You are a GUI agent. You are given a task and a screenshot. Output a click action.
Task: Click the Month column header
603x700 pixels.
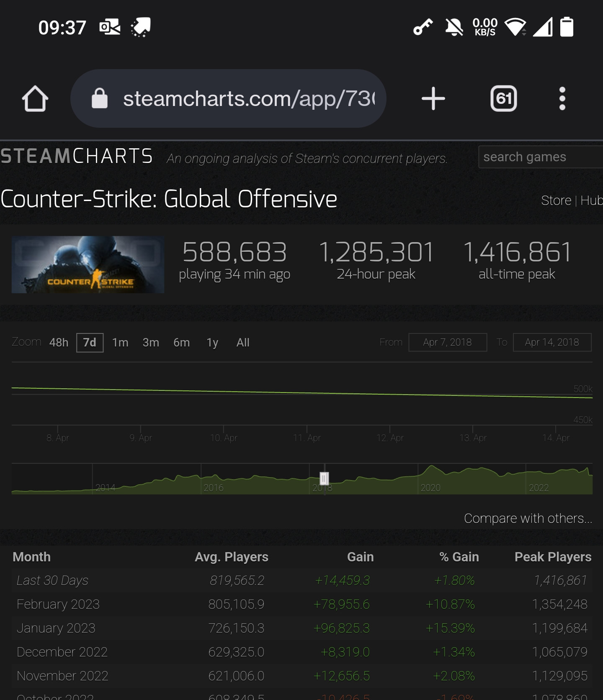coord(32,557)
